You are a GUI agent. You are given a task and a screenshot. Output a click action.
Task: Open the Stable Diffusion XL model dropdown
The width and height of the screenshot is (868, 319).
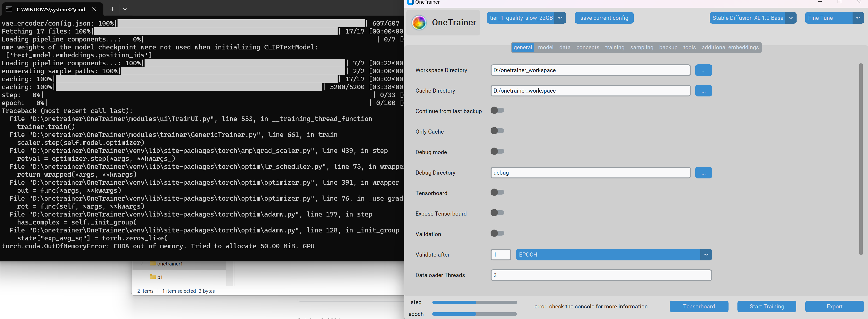coord(791,18)
